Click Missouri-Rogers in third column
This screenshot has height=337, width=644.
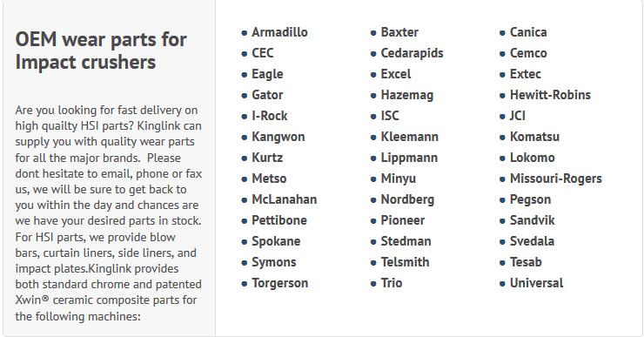556,179
